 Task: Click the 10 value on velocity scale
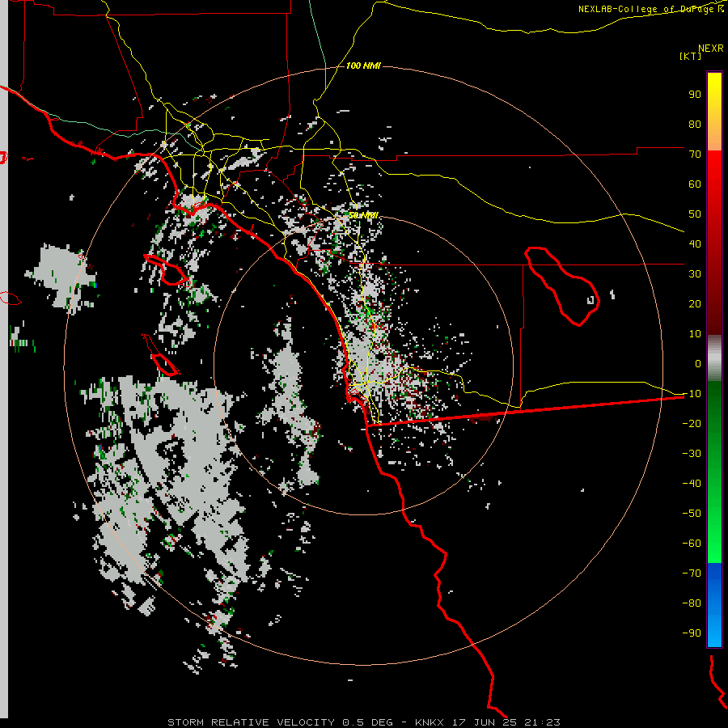(695, 334)
